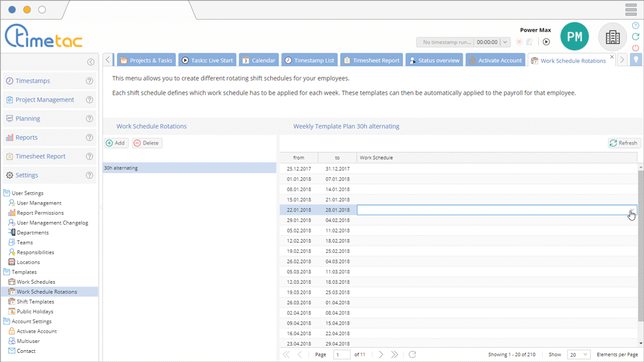
Task: Sort table by the from column header
Action: click(x=298, y=158)
